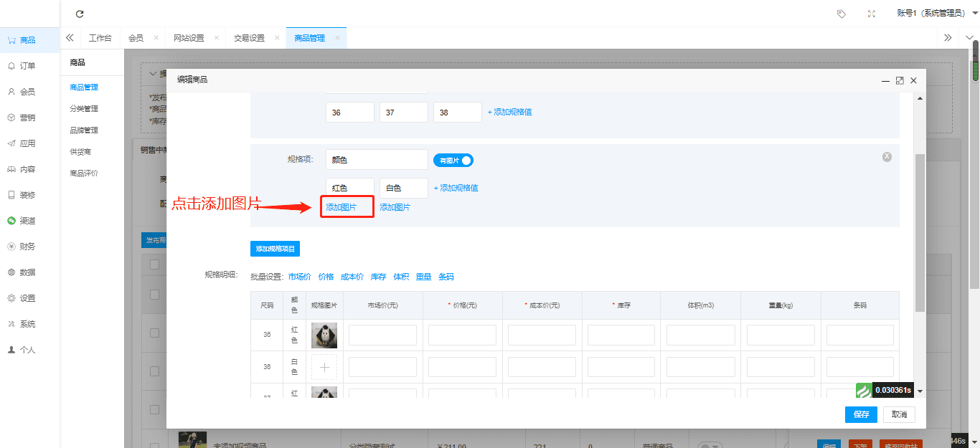
Task: Open 商品 in left sidebar
Action: click(28, 40)
